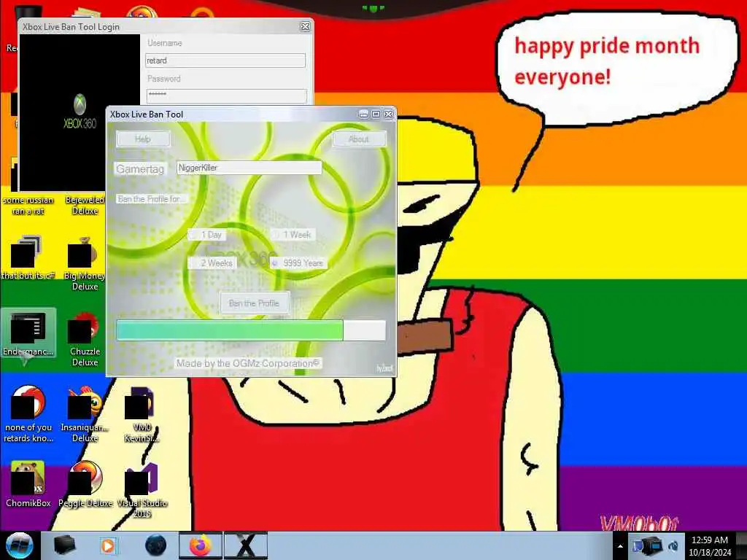Open the Big Money Deluxe desktop icon
747x560 pixels.
(x=84, y=264)
